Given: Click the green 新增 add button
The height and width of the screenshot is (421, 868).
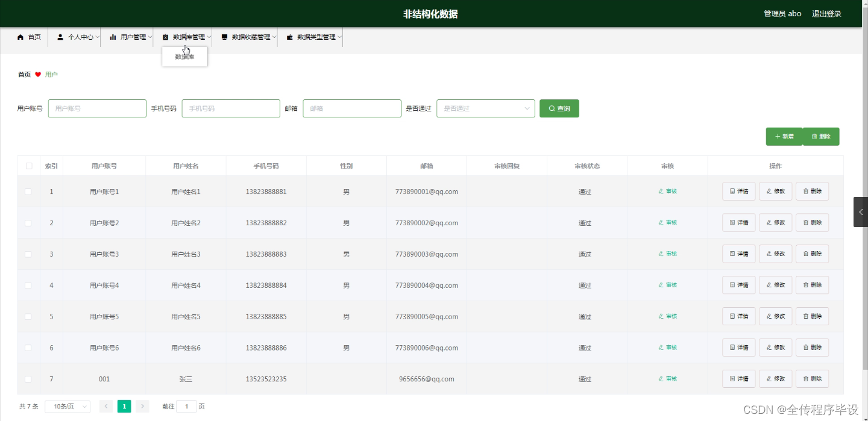Looking at the screenshot, I should pyautogui.click(x=784, y=136).
